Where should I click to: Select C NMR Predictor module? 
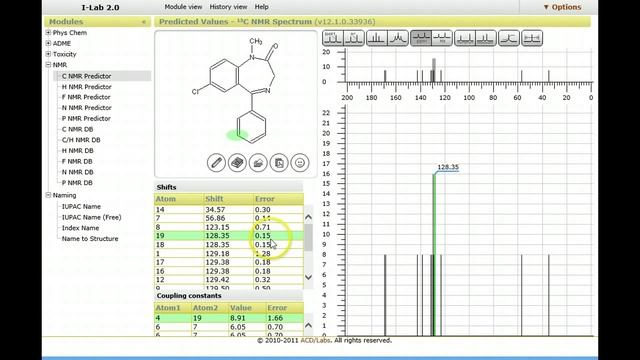click(x=87, y=76)
